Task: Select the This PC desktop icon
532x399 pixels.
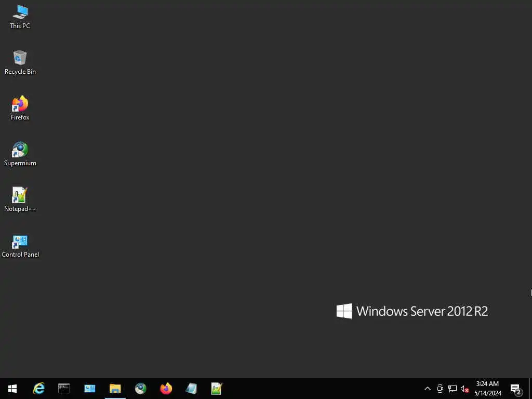Action: point(20,17)
